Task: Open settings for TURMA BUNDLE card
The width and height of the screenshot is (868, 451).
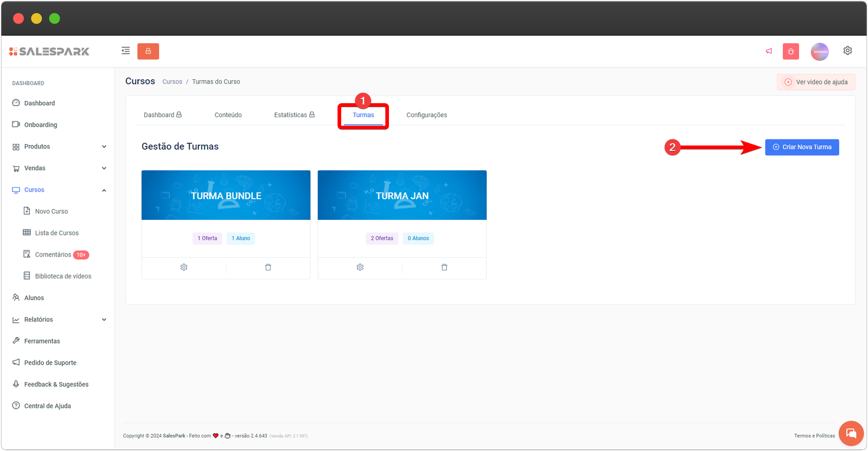Action: 184,268
